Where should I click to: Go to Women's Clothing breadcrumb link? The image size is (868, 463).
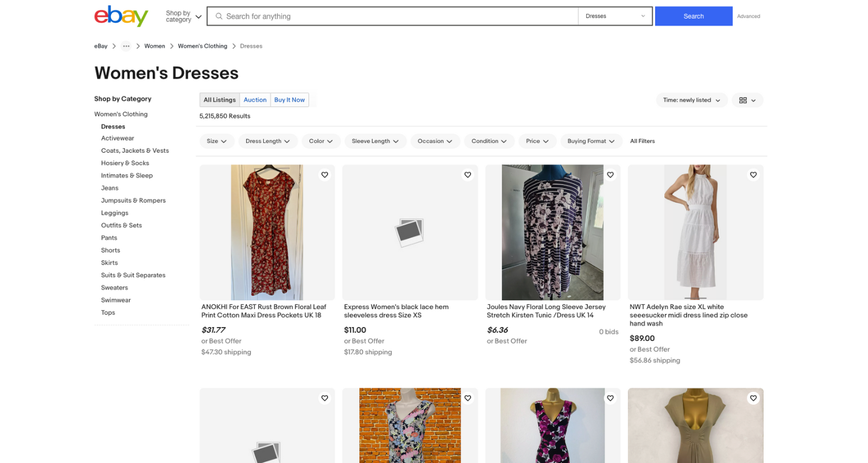(x=203, y=46)
